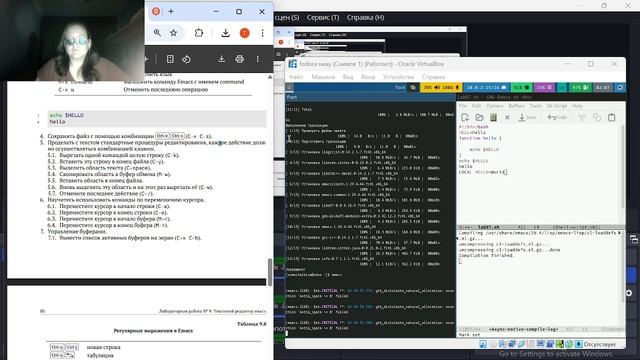Open PDF viewer more-actions menu
The width and height of the screenshot is (640, 360).
258,59
